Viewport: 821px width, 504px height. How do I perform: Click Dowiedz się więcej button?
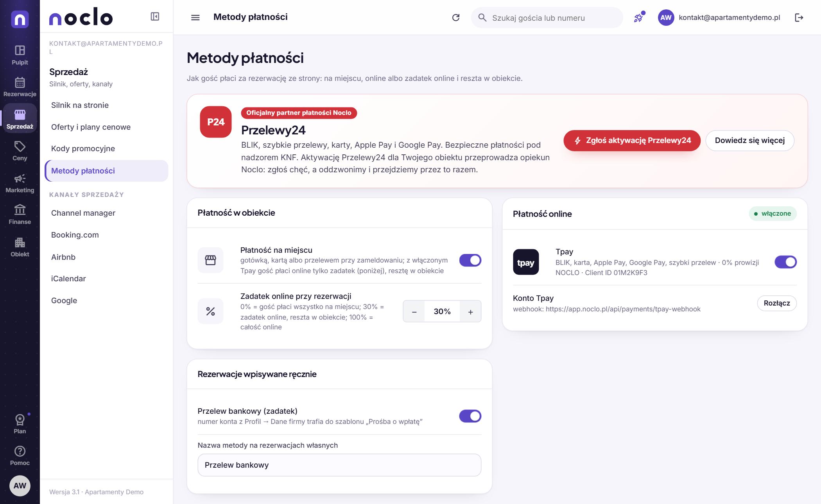[749, 141]
